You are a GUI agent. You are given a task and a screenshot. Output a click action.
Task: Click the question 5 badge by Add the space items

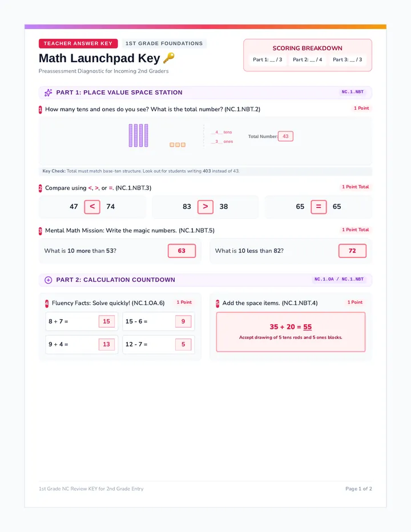(217, 303)
